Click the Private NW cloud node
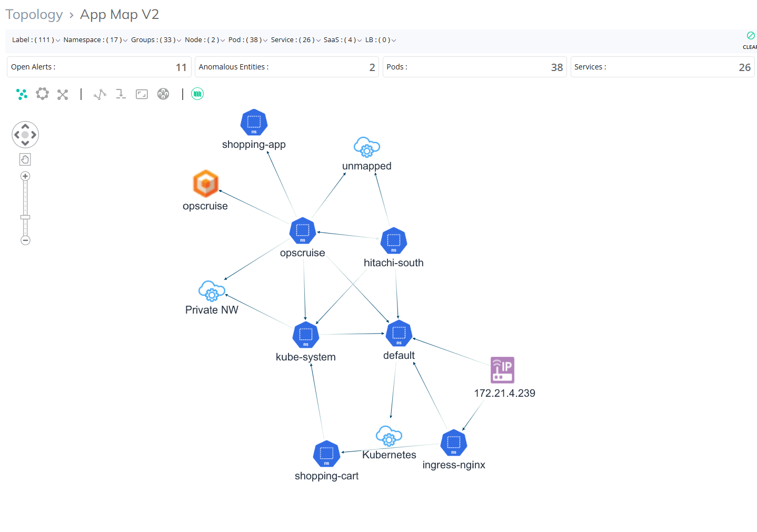Viewport: 757px width, 532px height. (212, 291)
